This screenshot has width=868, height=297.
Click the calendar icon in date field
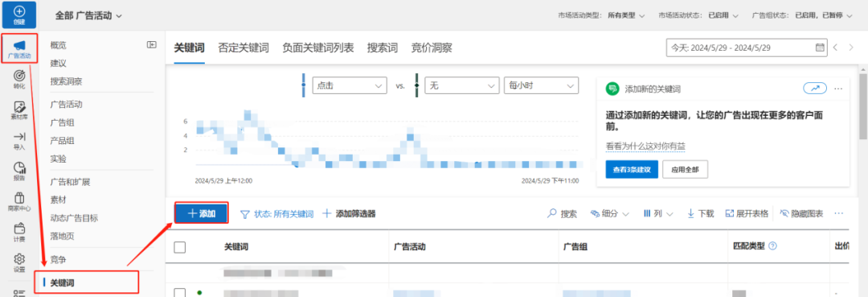tap(820, 47)
